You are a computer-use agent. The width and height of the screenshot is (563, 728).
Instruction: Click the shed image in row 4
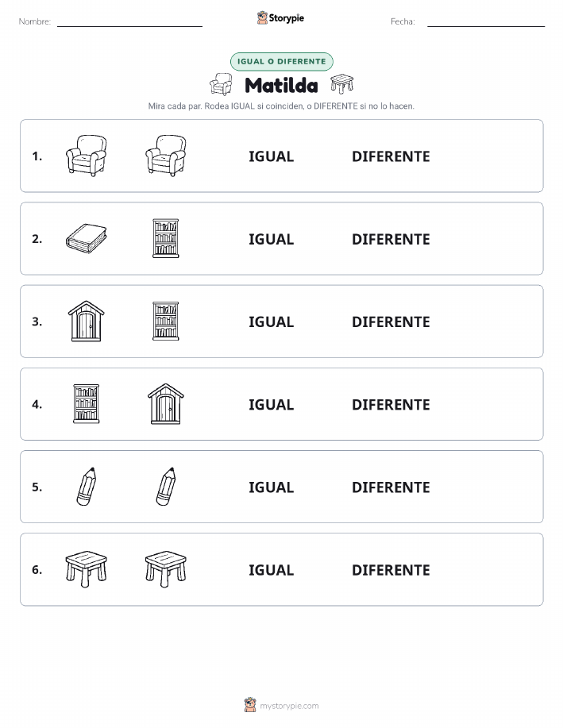tap(166, 404)
